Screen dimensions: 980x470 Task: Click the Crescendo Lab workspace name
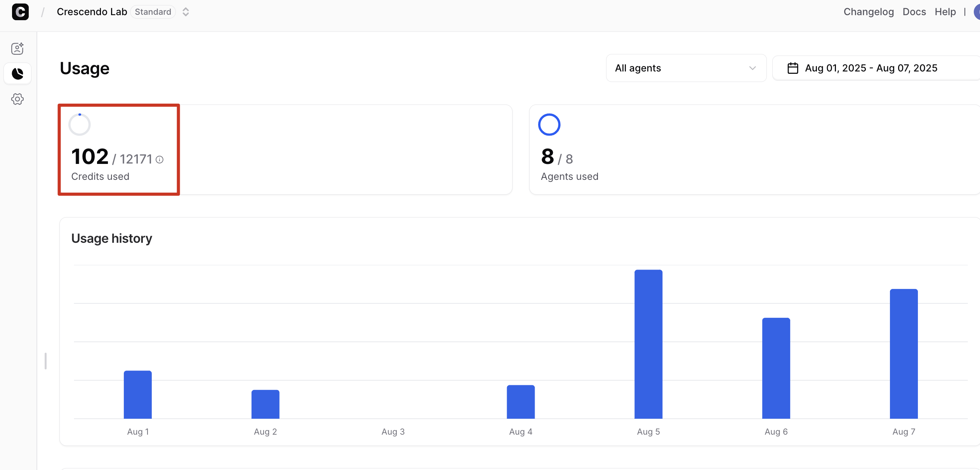point(92,12)
